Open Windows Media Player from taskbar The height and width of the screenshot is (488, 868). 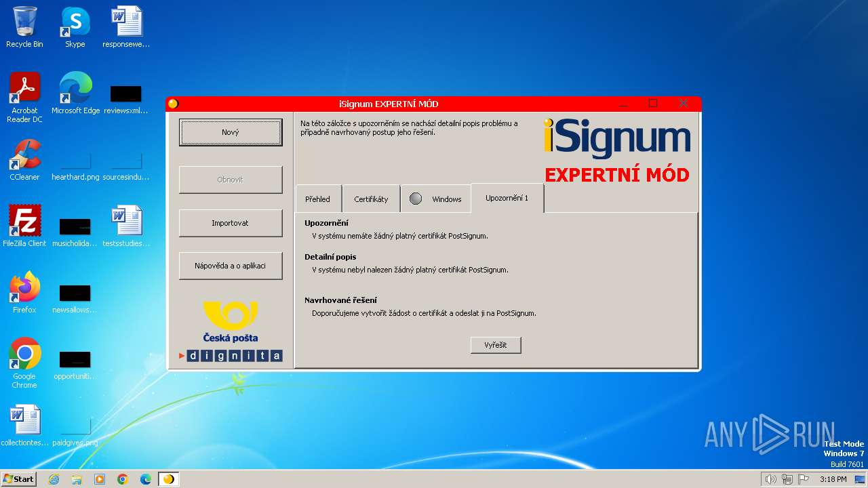click(x=100, y=479)
